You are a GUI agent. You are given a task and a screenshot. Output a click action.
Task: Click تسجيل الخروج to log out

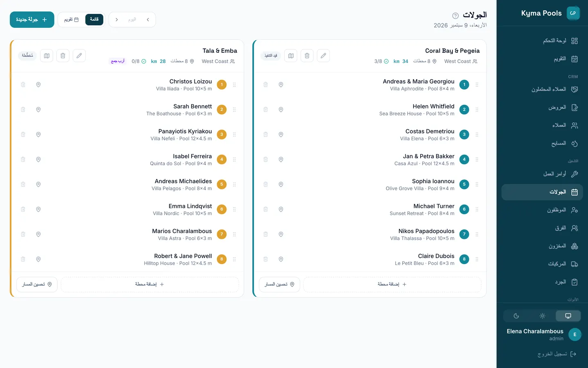(557, 354)
